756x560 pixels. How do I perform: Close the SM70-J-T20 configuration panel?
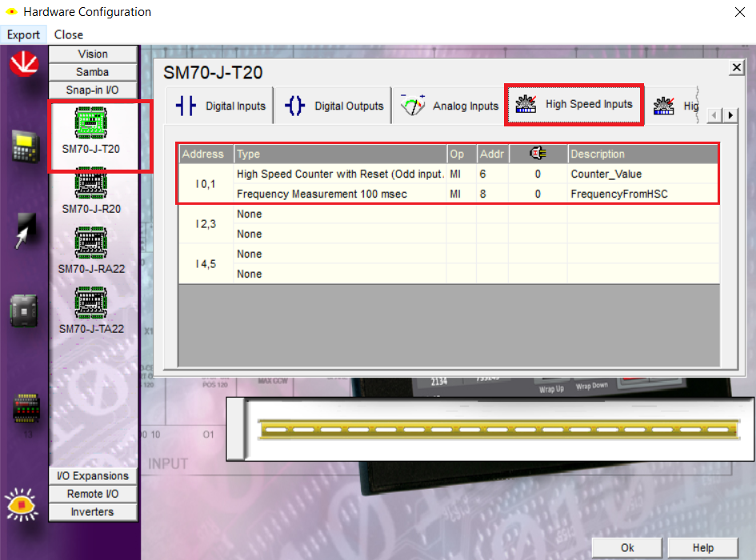click(736, 67)
